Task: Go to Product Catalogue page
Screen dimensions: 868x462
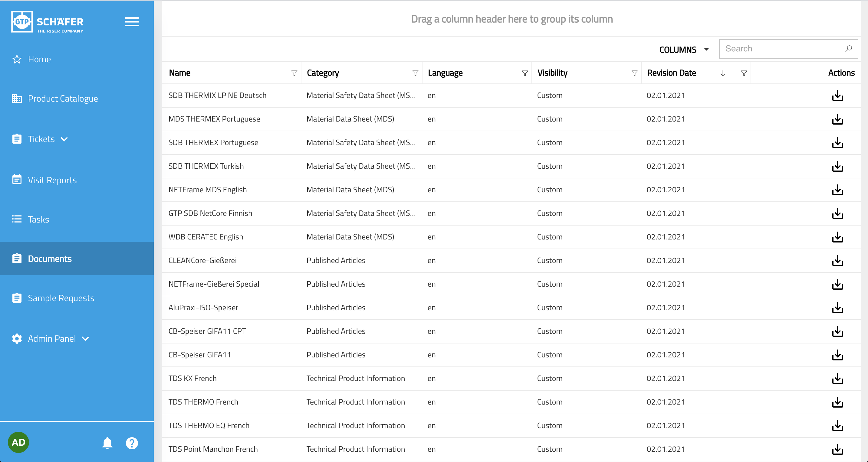Action: pos(63,99)
